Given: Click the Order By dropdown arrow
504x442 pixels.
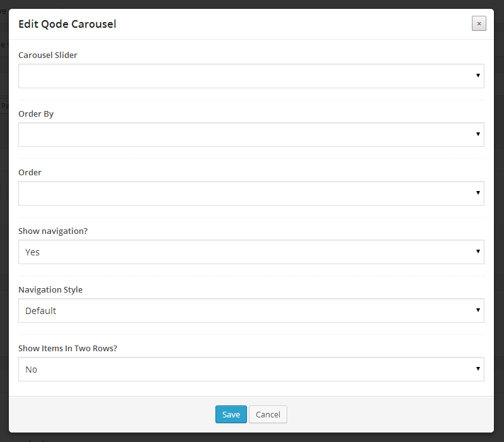Looking at the screenshot, I should pyautogui.click(x=478, y=135).
